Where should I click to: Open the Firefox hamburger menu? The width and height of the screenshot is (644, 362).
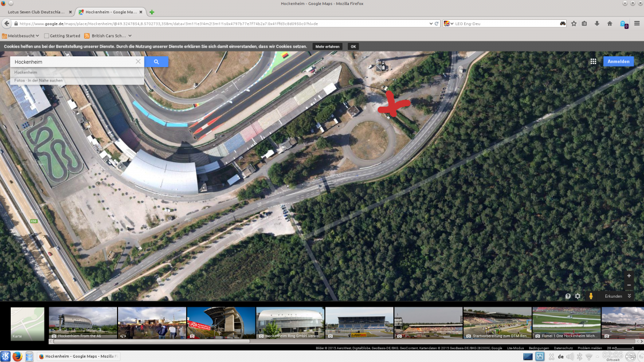click(x=636, y=24)
